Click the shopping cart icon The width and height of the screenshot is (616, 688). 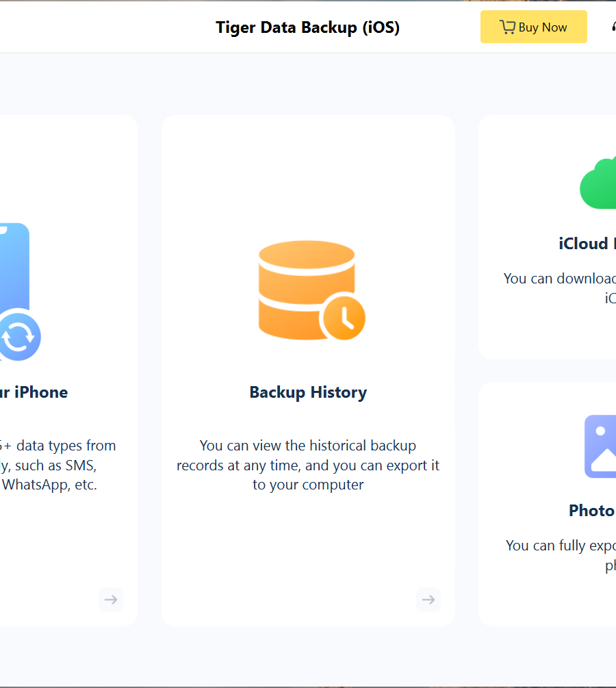pyautogui.click(x=507, y=27)
